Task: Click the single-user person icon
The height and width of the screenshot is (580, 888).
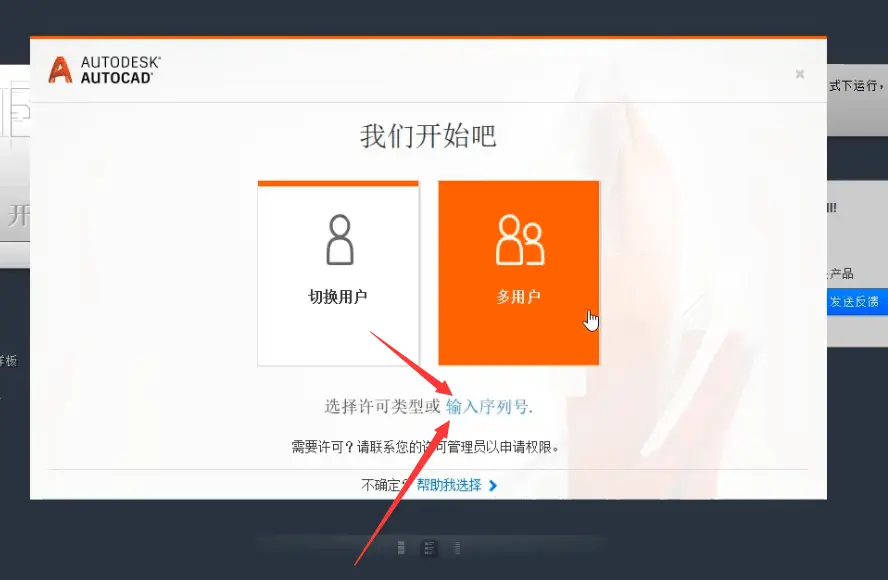Action: tap(340, 240)
